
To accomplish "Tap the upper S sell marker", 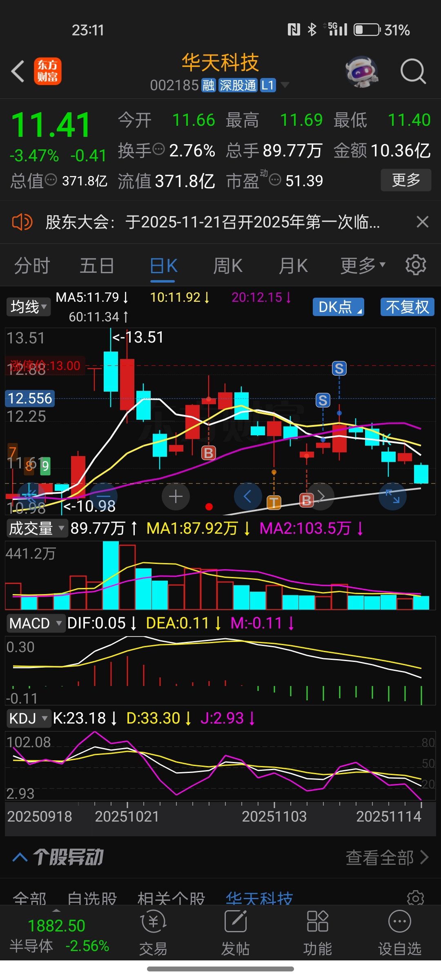I will coord(339,368).
